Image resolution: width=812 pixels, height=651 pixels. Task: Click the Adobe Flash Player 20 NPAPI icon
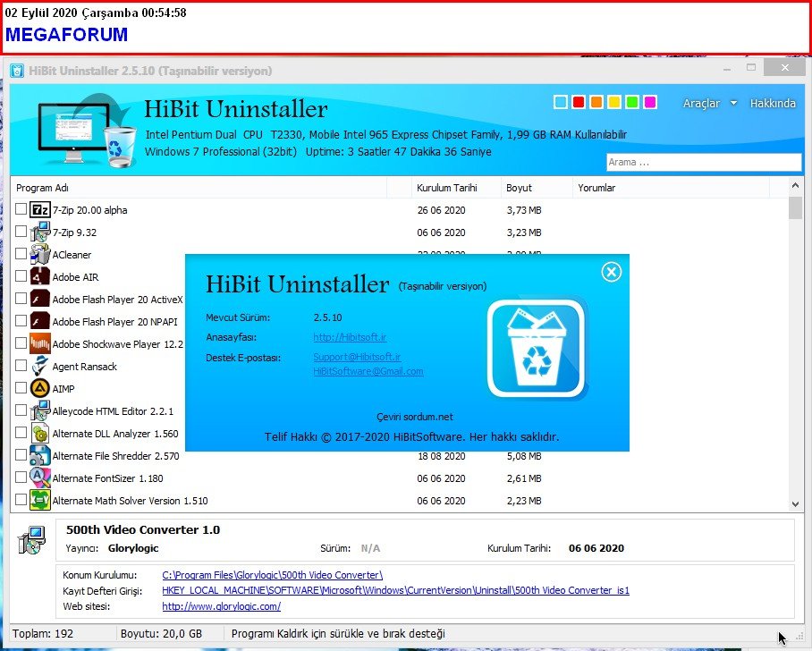[x=40, y=321]
